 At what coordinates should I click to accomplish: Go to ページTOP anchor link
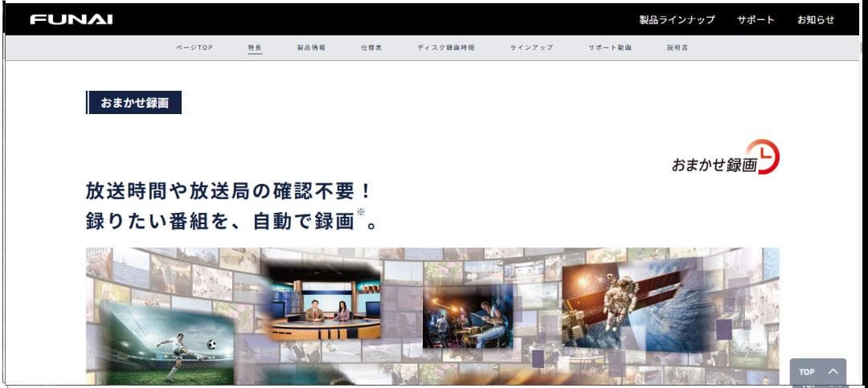point(194,47)
